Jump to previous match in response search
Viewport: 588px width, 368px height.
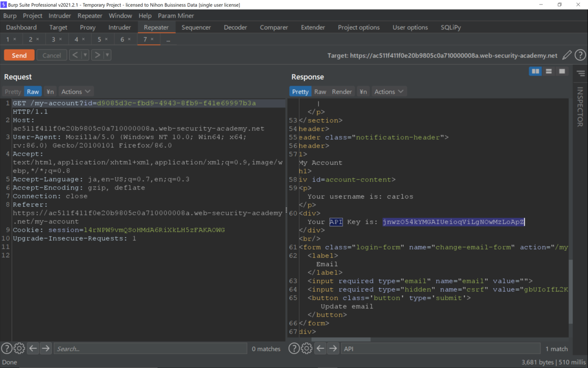click(x=320, y=348)
